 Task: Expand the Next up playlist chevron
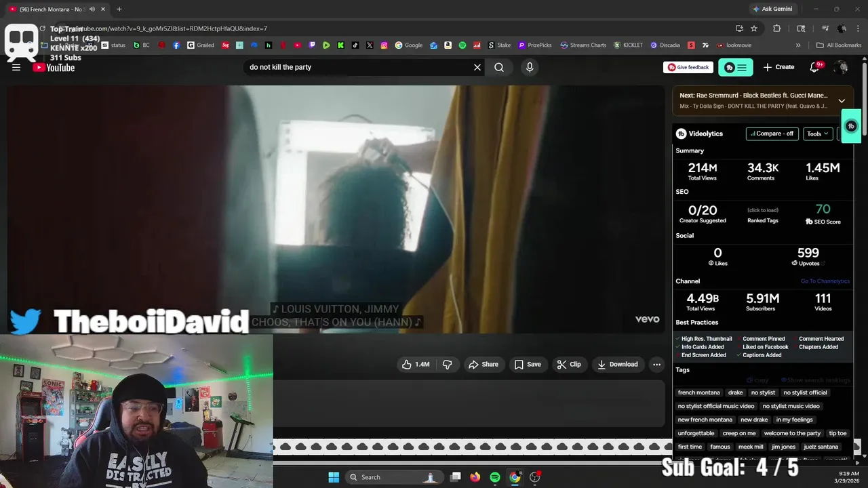(842, 101)
